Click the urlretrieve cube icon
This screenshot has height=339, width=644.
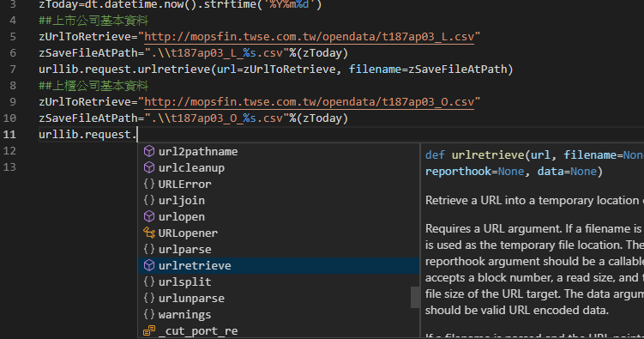coord(148,265)
